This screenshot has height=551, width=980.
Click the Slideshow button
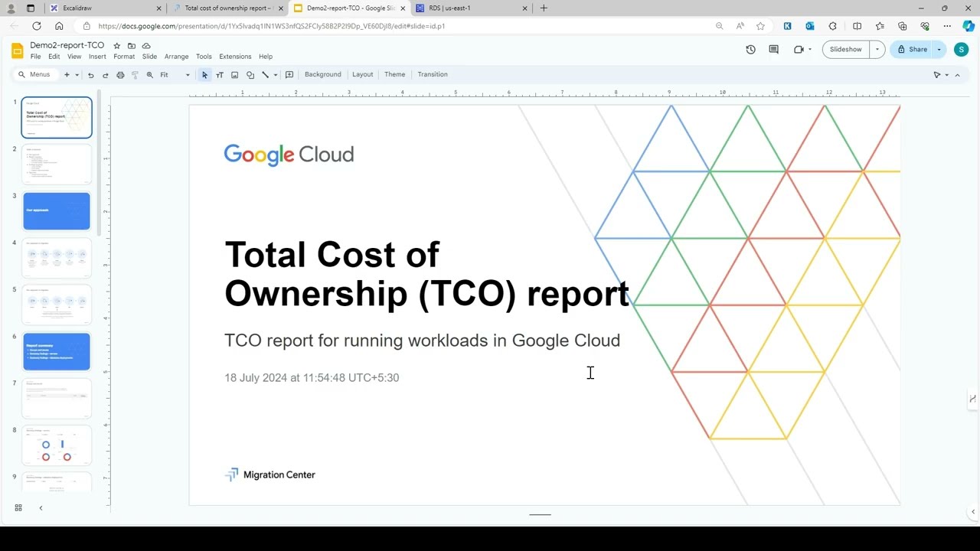pyautogui.click(x=846, y=49)
